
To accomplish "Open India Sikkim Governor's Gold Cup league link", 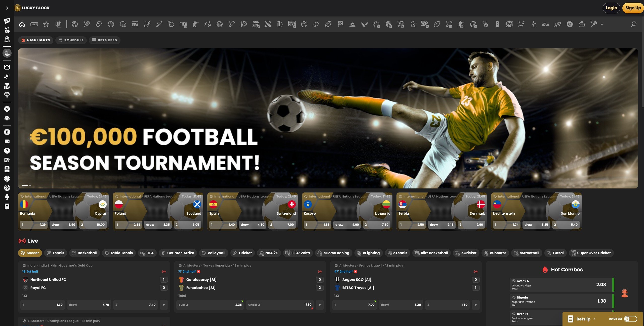I will click(65, 266).
